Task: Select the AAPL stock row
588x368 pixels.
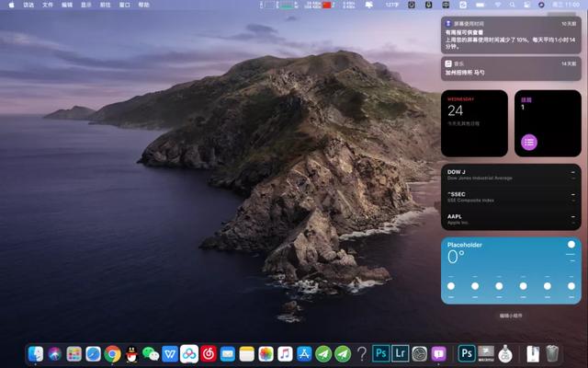Action: (511, 219)
